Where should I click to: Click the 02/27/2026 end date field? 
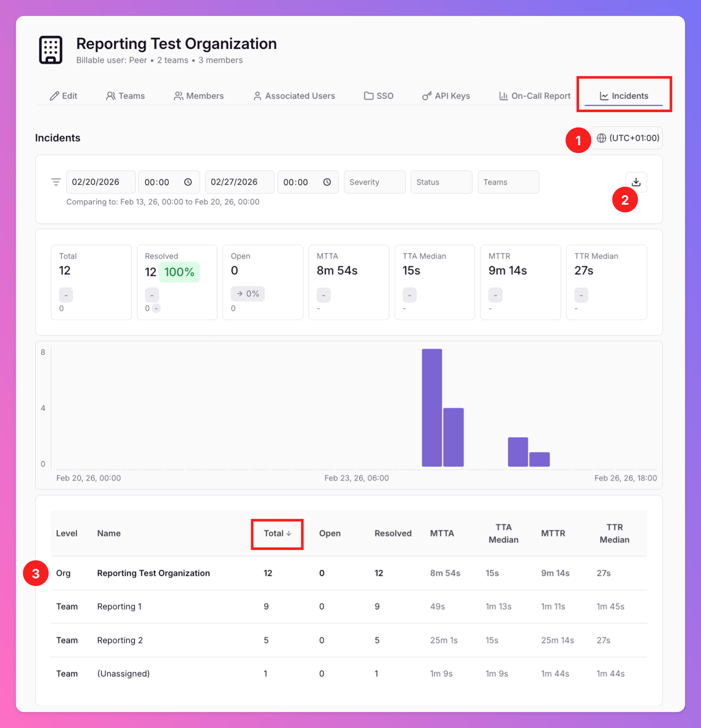coord(239,182)
